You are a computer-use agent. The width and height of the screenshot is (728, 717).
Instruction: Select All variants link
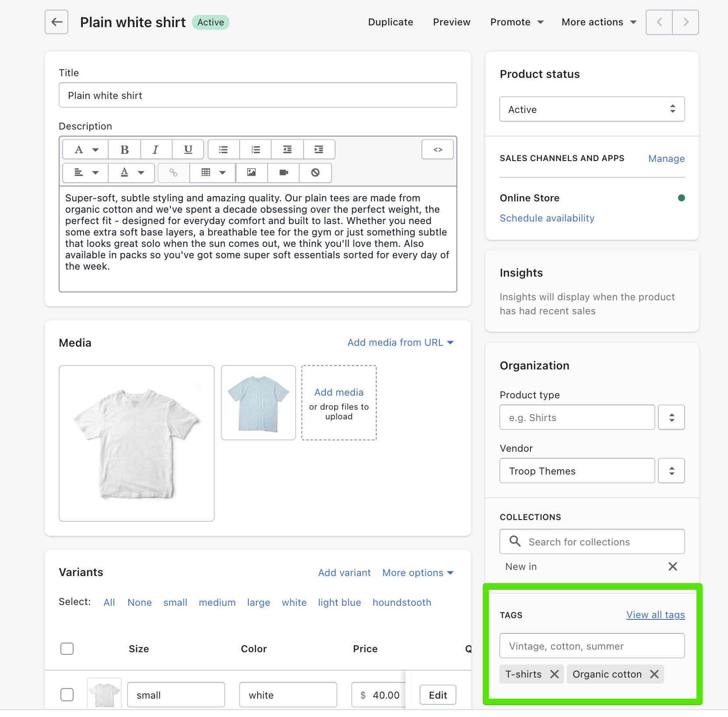coord(109,602)
